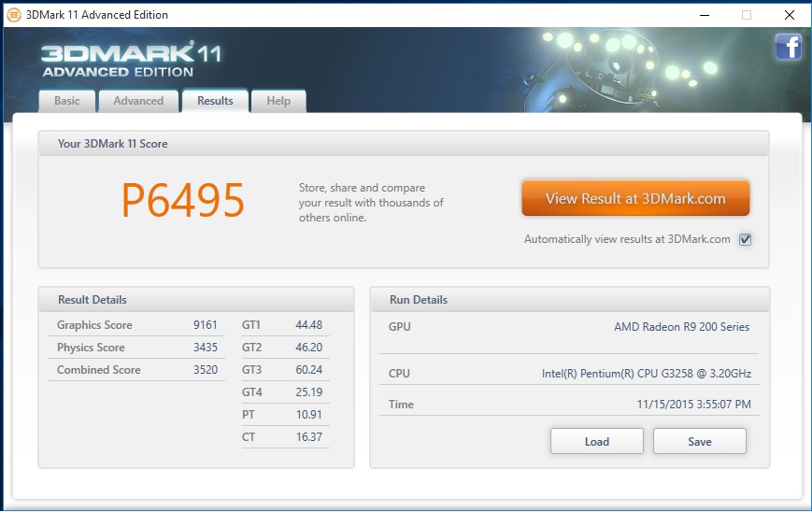812x512 pixels.
Task: Click the PT value 10.91
Action: point(309,415)
